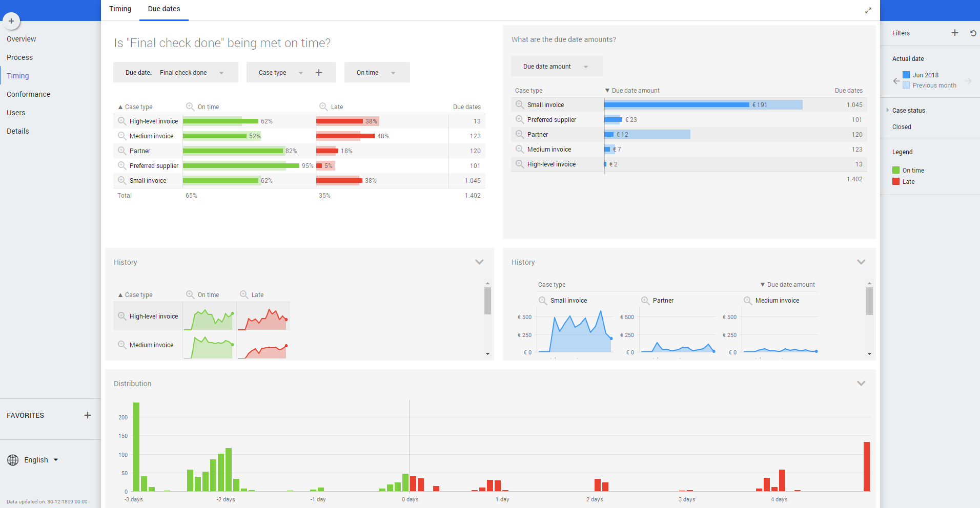Add a favorite using the plus icon
The height and width of the screenshot is (508, 980).
pos(88,415)
